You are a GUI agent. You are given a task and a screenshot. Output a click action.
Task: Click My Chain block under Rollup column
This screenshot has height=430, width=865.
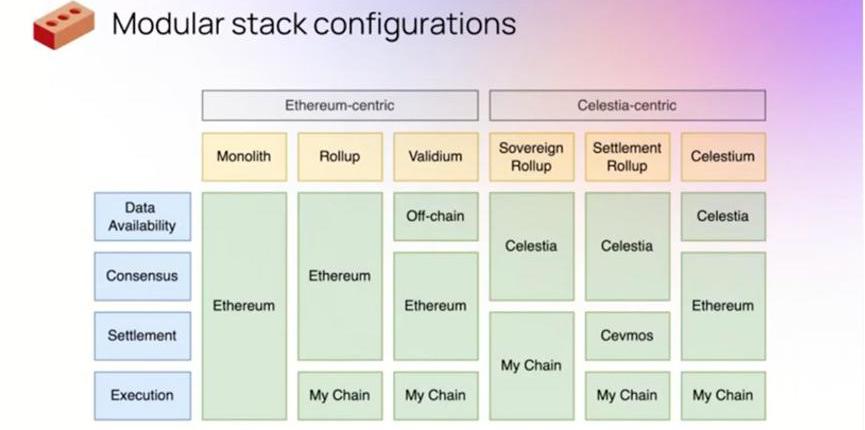(x=340, y=395)
